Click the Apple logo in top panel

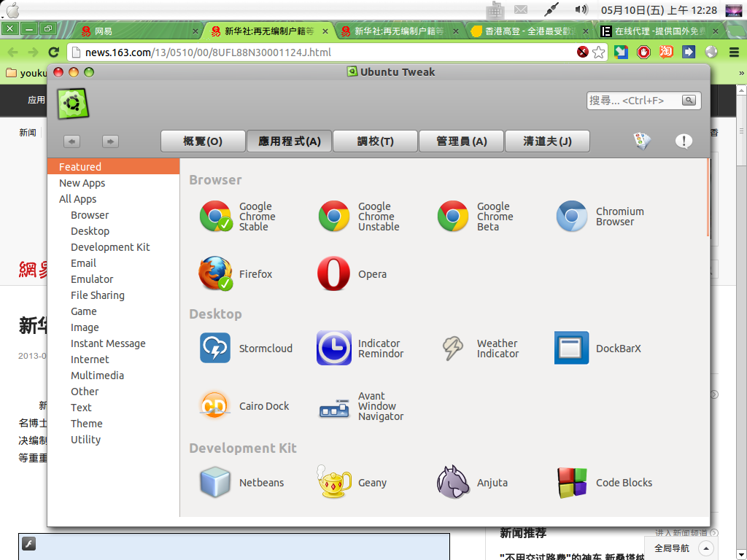(13, 10)
